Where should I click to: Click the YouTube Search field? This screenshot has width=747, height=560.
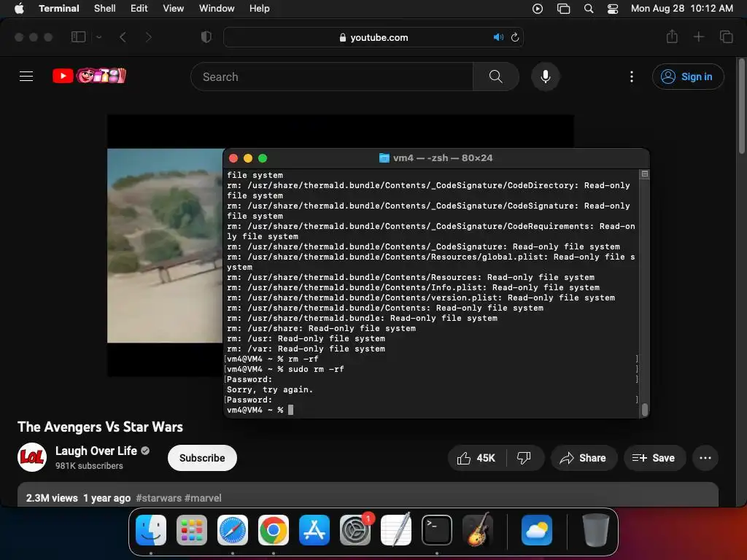pos(332,77)
